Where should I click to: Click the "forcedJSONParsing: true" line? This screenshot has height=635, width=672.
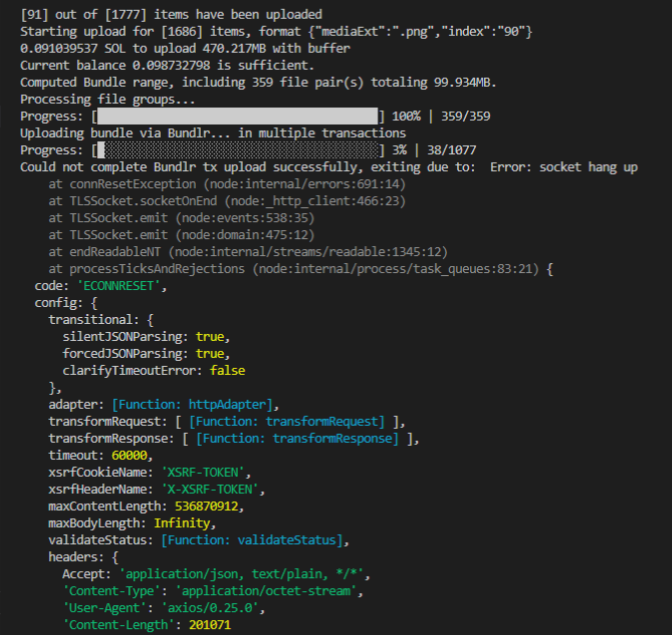146,353
